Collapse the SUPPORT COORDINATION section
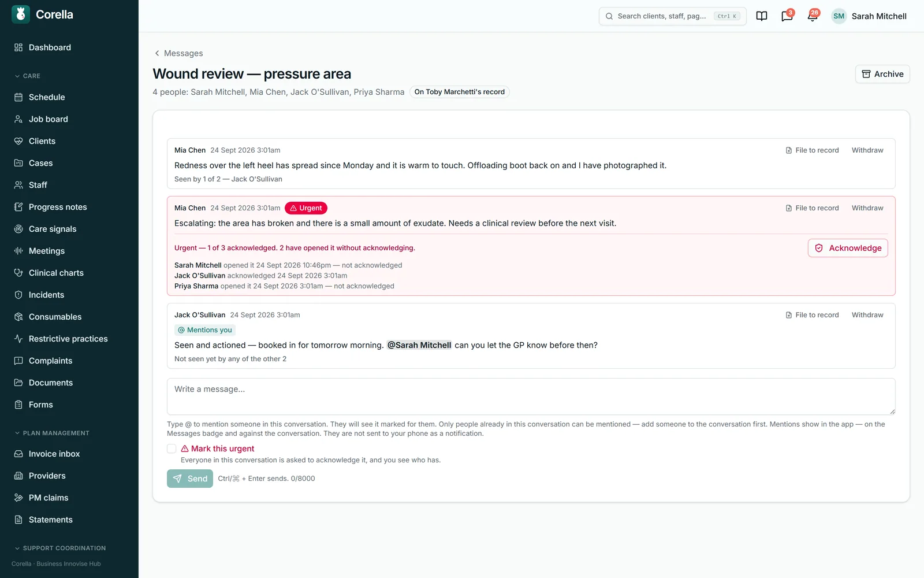 pyautogui.click(x=60, y=548)
